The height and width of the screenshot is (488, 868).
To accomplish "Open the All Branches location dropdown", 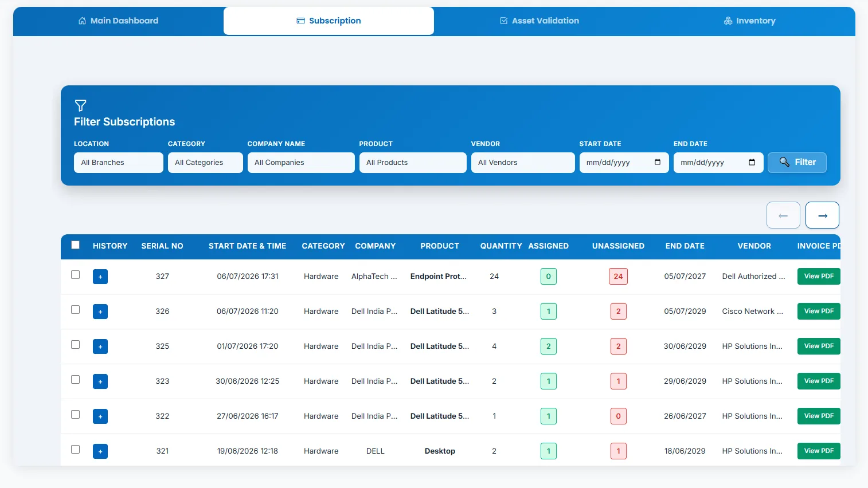I will pyautogui.click(x=119, y=163).
